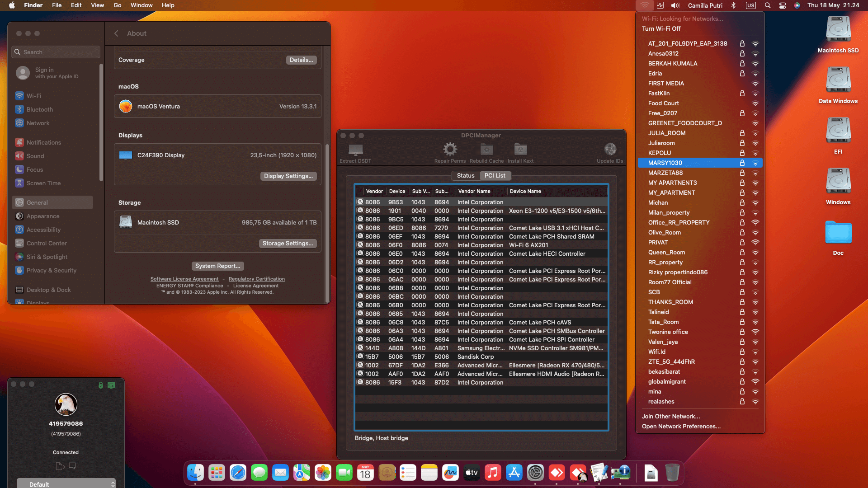Click Display Settings button
Image resolution: width=868 pixels, height=488 pixels.
click(x=288, y=176)
